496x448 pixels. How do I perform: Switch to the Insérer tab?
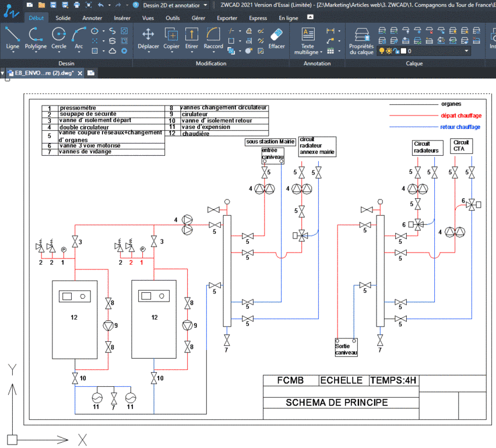[x=122, y=18]
